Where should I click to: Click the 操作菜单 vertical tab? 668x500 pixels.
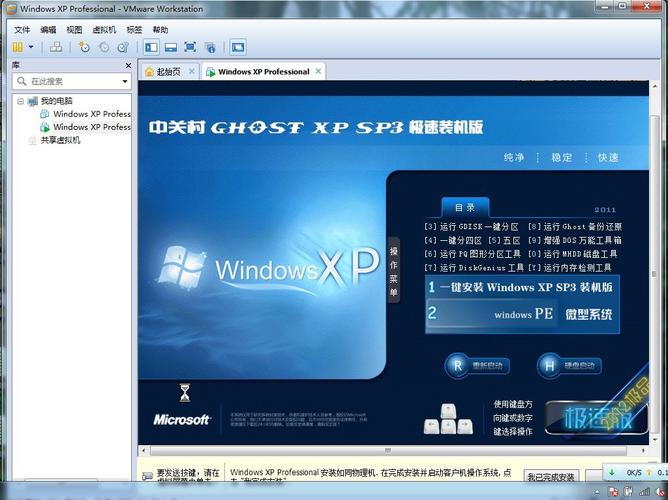[x=394, y=270]
